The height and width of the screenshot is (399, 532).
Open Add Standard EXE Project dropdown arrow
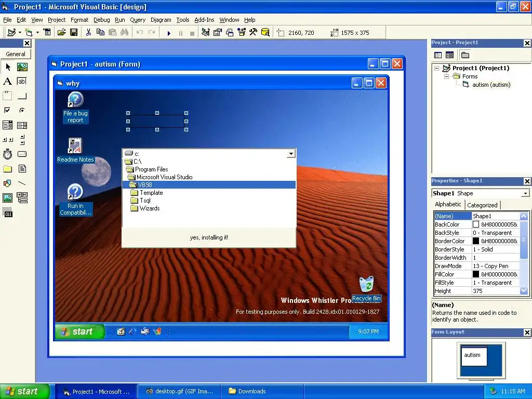[x=20, y=33]
